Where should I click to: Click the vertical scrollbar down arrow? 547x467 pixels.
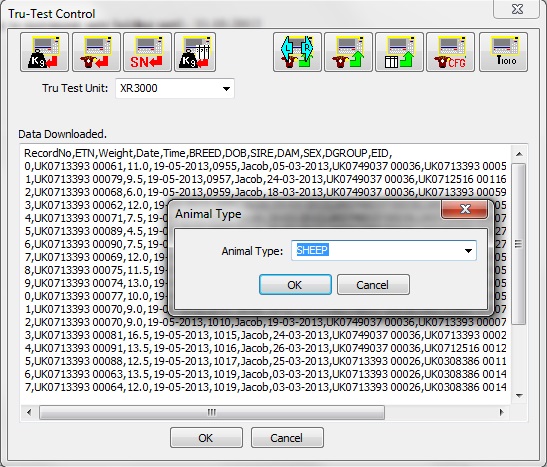pyautogui.click(x=519, y=396)
